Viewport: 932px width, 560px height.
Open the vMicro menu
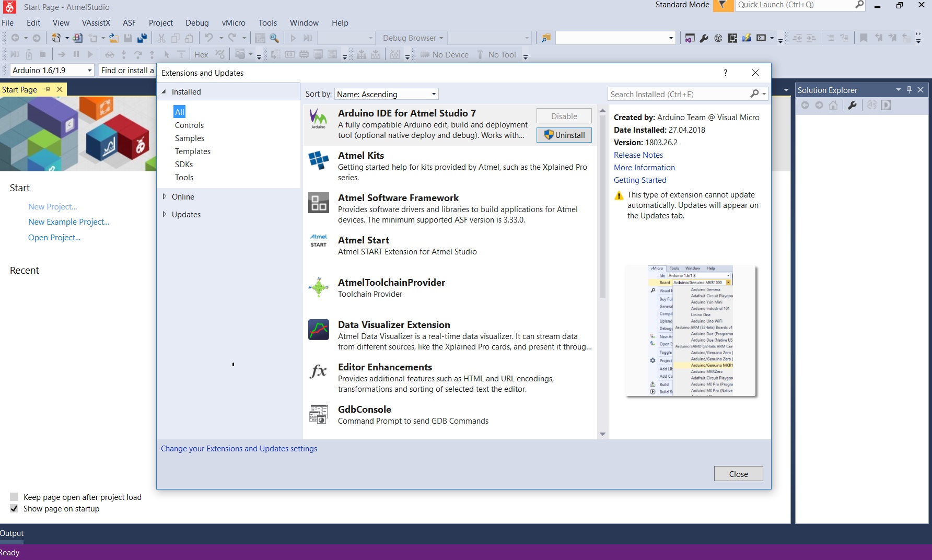(234, 23)
